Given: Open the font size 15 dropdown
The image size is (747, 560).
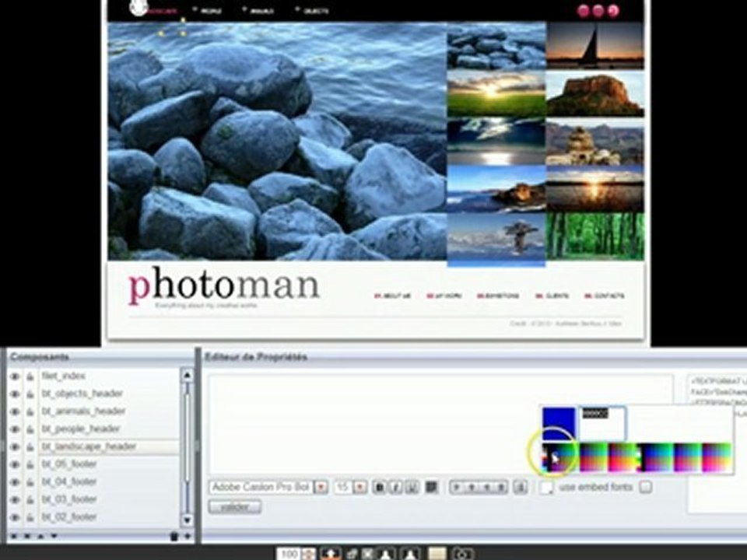Looking at the screenshot, I should 360,487.
